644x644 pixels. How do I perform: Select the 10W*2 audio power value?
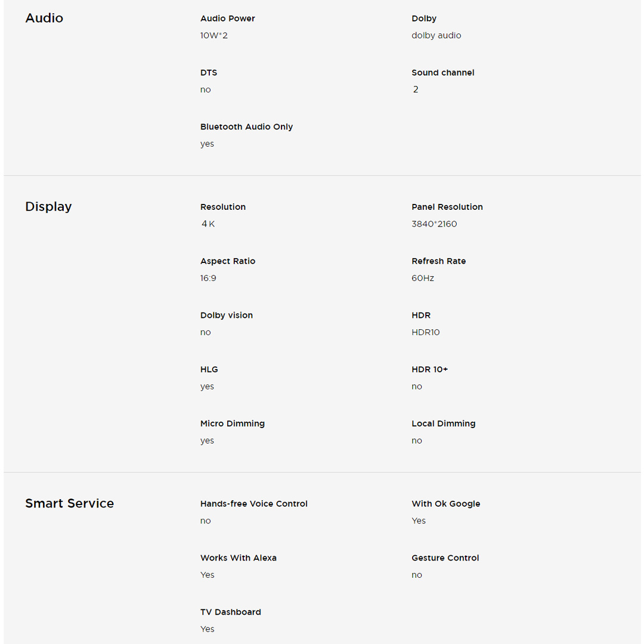(213, 35)
